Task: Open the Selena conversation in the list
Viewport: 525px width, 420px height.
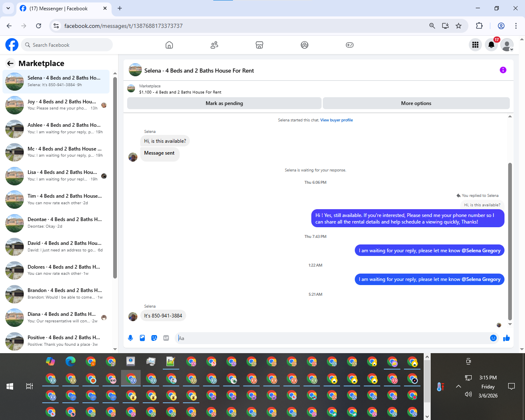Action: click(56, 81)
